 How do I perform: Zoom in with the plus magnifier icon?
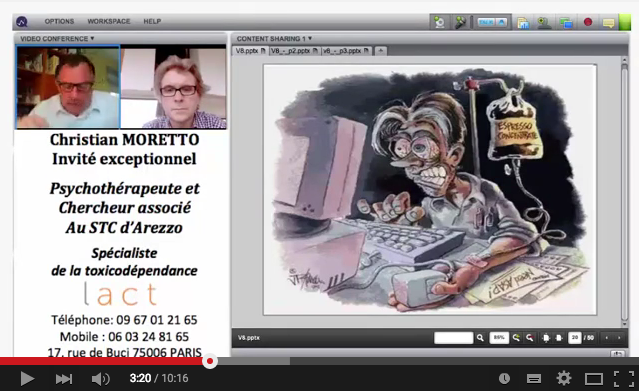516,338
